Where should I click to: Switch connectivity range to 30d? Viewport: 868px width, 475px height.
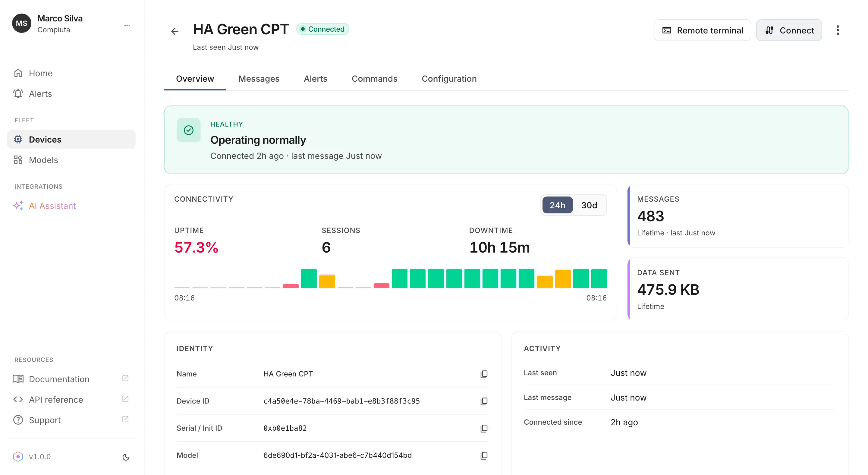pyautogui.click(x=589, y=205)
